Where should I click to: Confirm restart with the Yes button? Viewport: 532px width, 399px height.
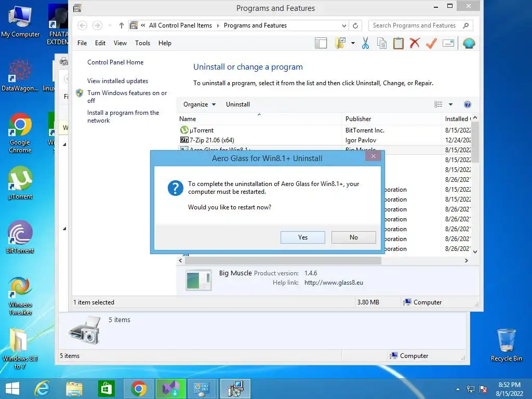point(303,237)
